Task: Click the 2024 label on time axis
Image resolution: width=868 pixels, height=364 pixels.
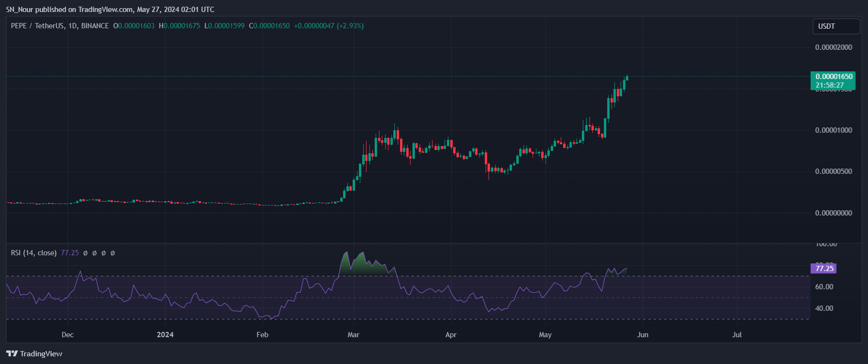Action: [x=165, y=335]
